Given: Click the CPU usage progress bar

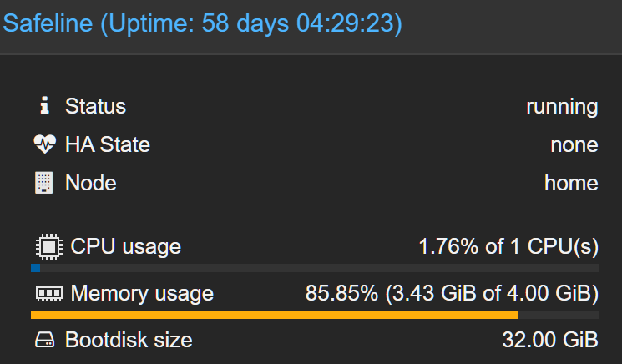Looking at the screenshot, I should [x=315, y=268].
